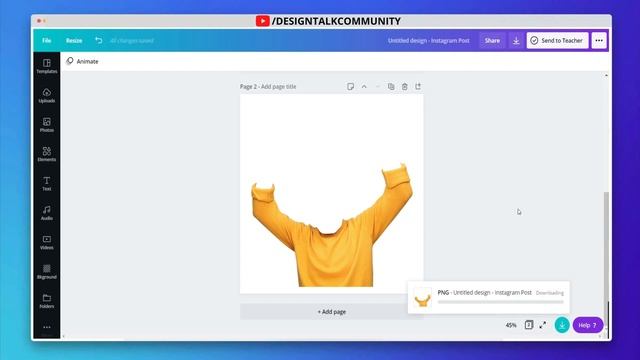Click the download icon beside Share
Screen dimensions: 640x360
516,40
